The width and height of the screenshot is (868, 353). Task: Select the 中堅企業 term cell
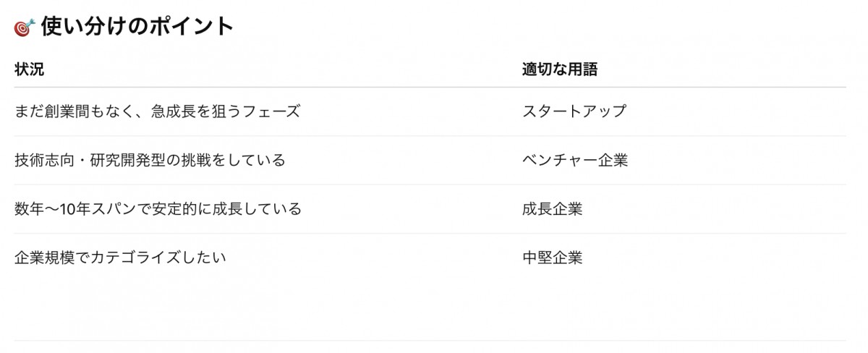click(x=553, y=257)
